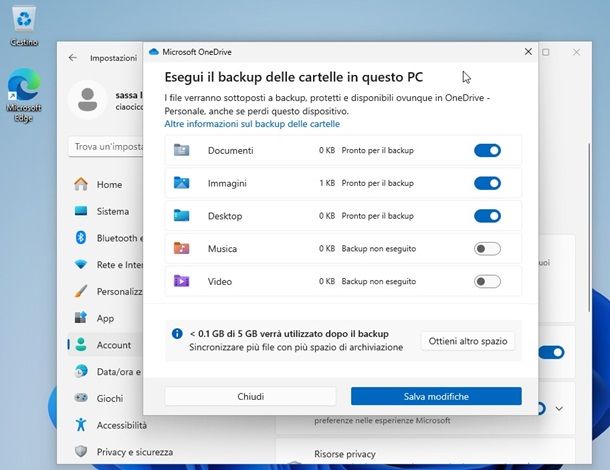610x470 pixels.
Task: Click the App icon in Settings sidebar
Action: tap(81, 317)
